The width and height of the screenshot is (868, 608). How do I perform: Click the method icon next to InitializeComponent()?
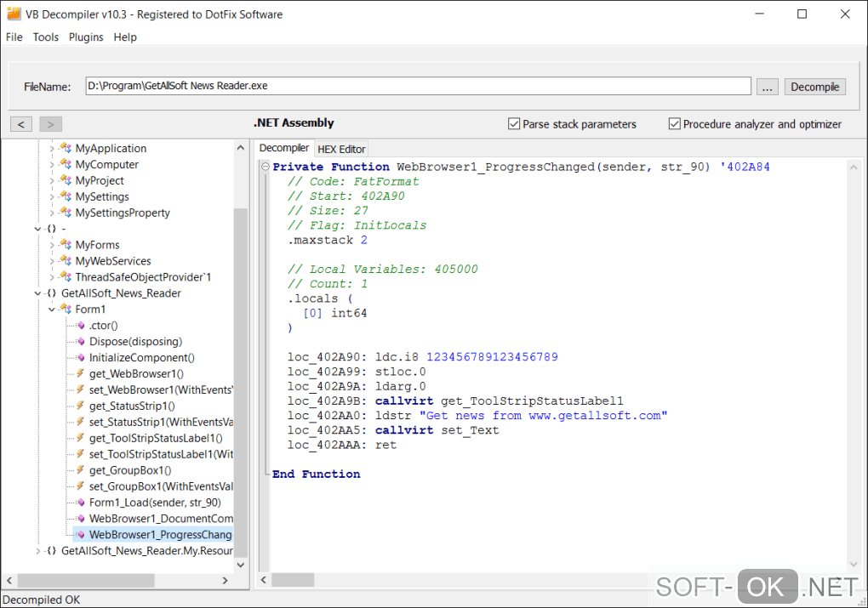pyautogui.click(x=80, y=358)
